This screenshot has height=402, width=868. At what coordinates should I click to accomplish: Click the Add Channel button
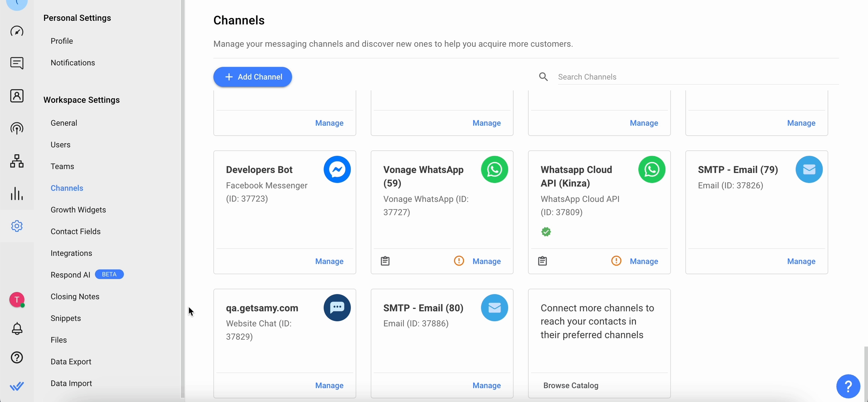[x=252, y=77]
